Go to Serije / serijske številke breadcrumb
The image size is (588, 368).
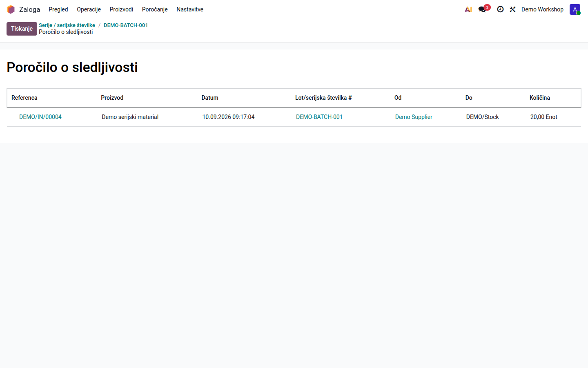click(67, 25)
